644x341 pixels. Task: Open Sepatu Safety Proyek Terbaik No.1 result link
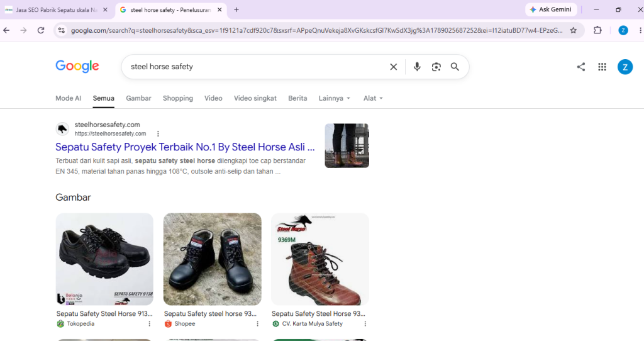point(185,147)
